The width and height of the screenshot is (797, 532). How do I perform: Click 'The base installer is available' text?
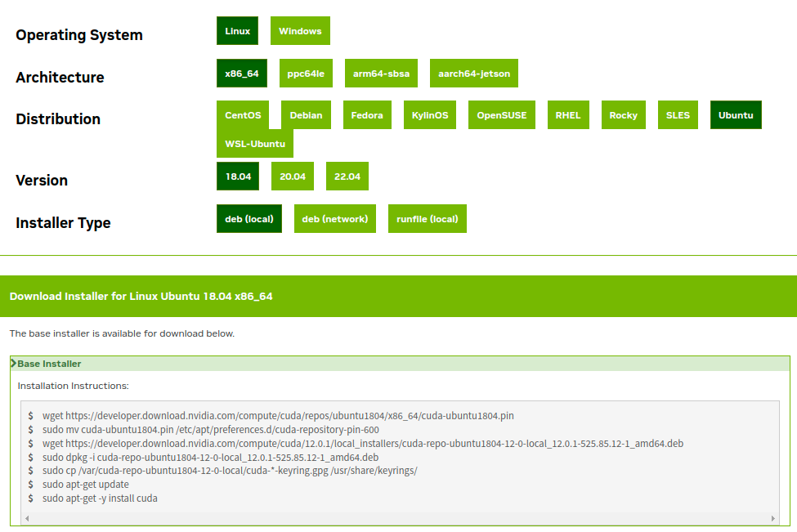122,334
